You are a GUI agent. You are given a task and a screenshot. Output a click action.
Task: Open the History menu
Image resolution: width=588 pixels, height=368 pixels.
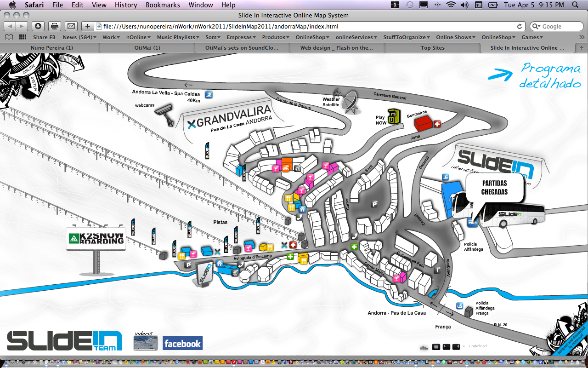(x=126, y=5)
